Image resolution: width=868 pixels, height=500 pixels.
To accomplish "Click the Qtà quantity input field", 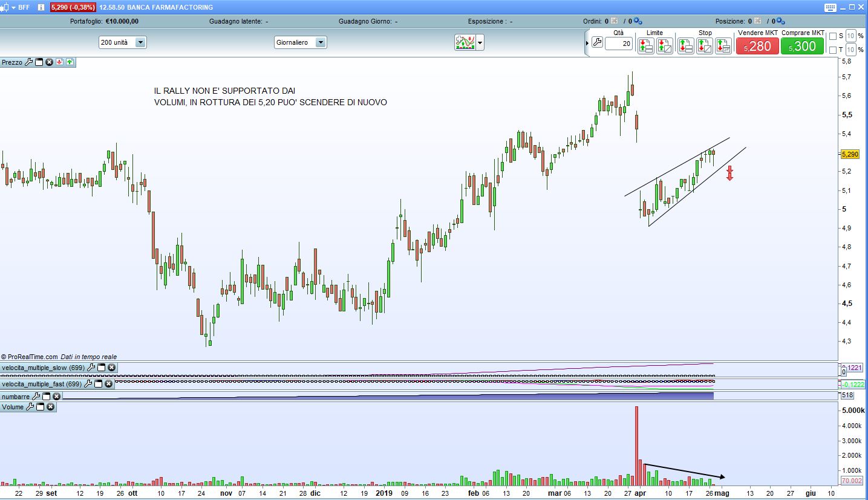I will click(618, 43).
